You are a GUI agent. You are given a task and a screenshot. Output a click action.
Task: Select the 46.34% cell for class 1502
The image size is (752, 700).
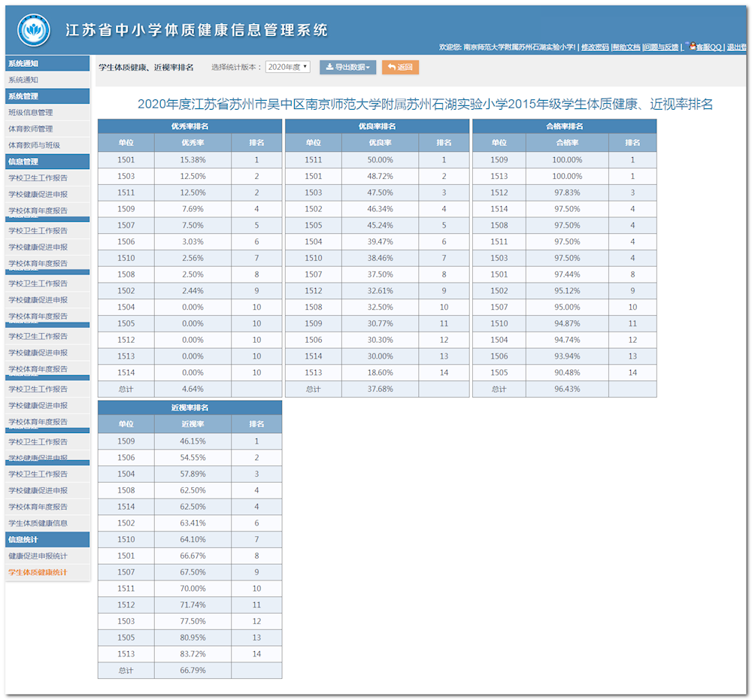click(381, 208)
